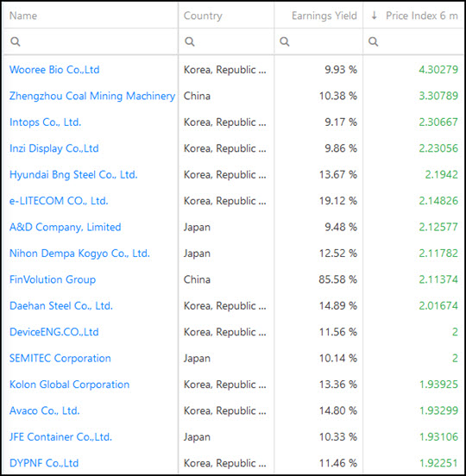The width and height of the screenshot is (466, 476).
Task: Select the 19.12 % earnings yield cell
Action: coord(337,201)
